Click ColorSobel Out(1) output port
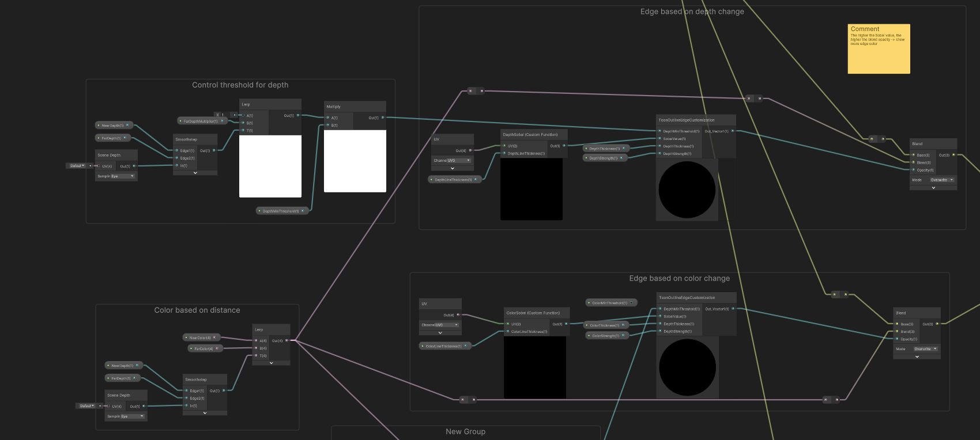 coord(566,324)
